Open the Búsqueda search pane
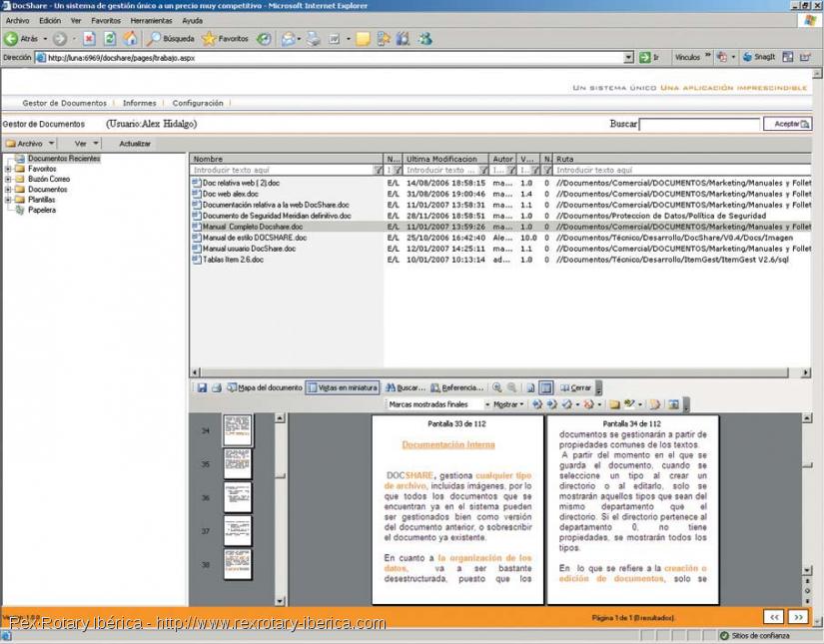This screenshot has height=644, width=824. point(171,39)
